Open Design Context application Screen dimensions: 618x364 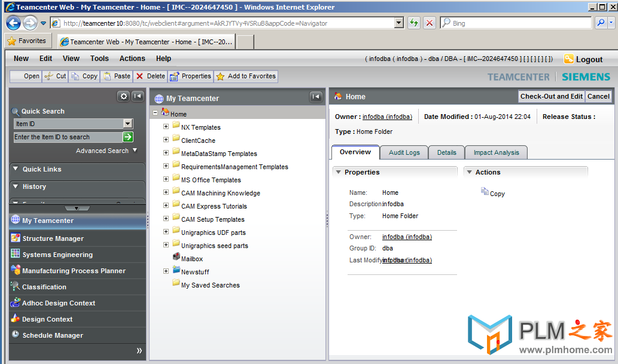click(x=78, y=319)
